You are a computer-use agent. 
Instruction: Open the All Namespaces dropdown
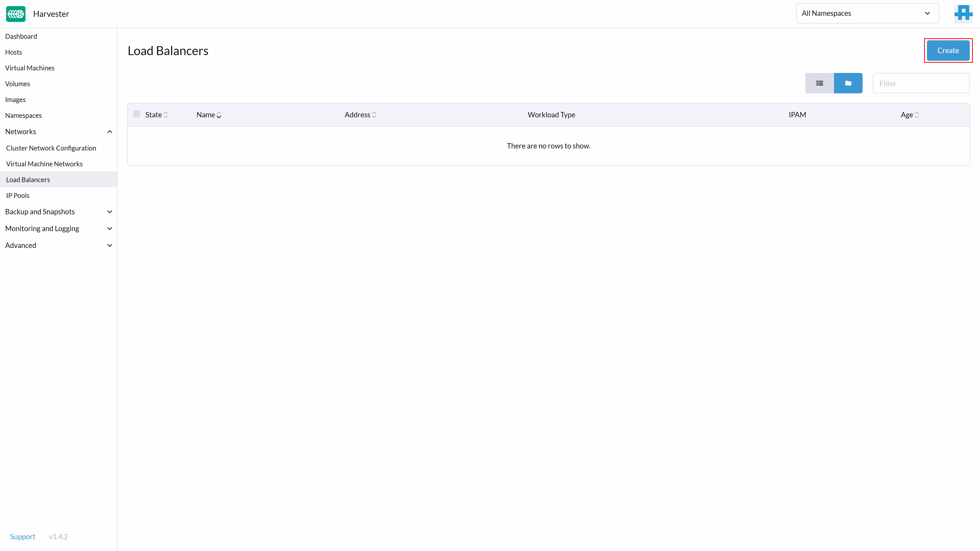(x=867, y=13)
